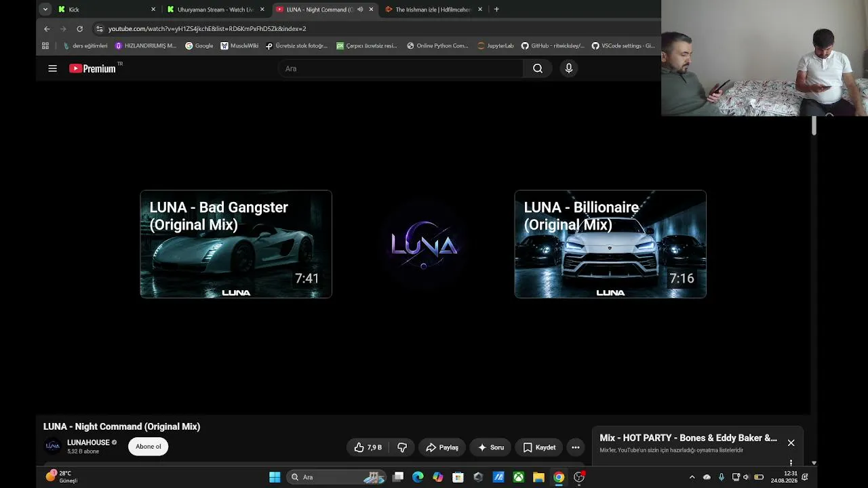This screenshot has width=868, height=488.
Task: Open the VSCode settings bookmark
Action: pos(623,45)
